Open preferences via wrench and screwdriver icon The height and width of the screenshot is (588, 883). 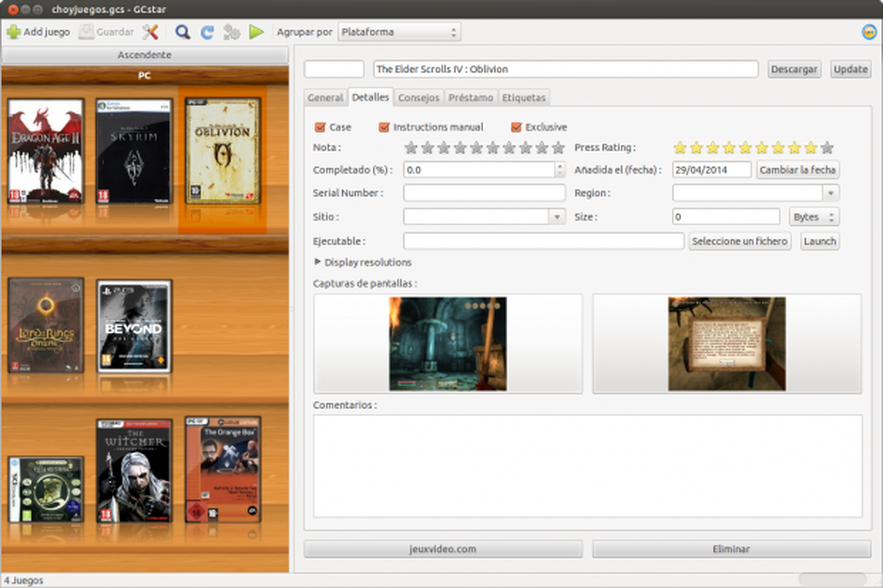(150, 32)
